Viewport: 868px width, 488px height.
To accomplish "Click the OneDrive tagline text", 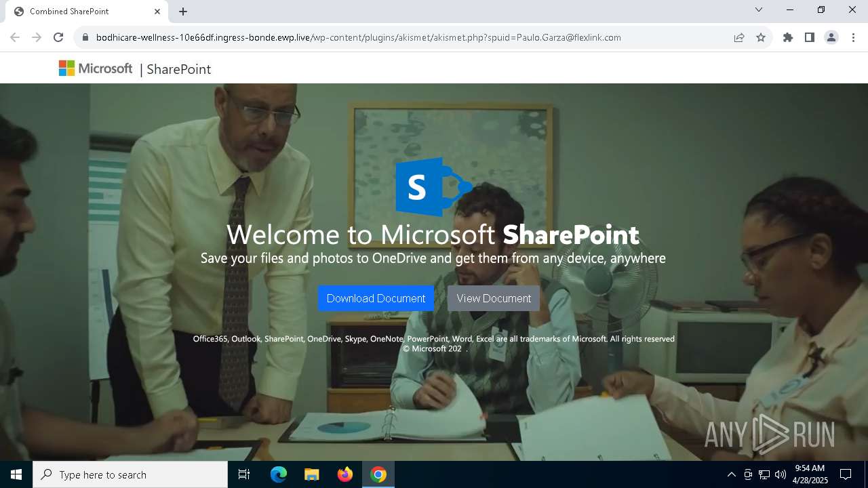I will point(433,258).
